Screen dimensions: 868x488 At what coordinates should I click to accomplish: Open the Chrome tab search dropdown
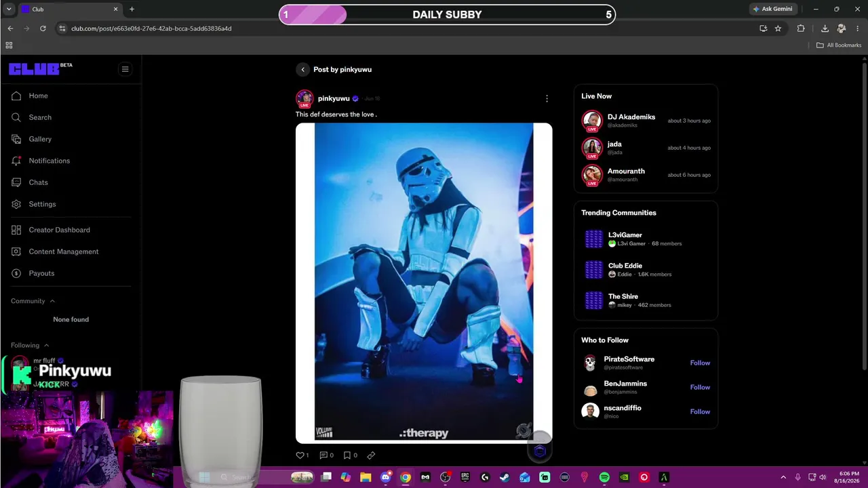click(x=9, y=9)
